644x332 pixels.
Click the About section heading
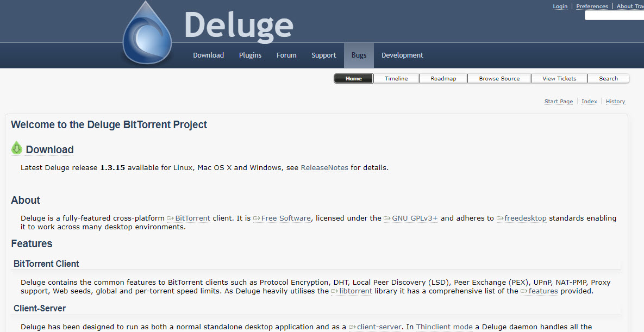pos(26,200)
